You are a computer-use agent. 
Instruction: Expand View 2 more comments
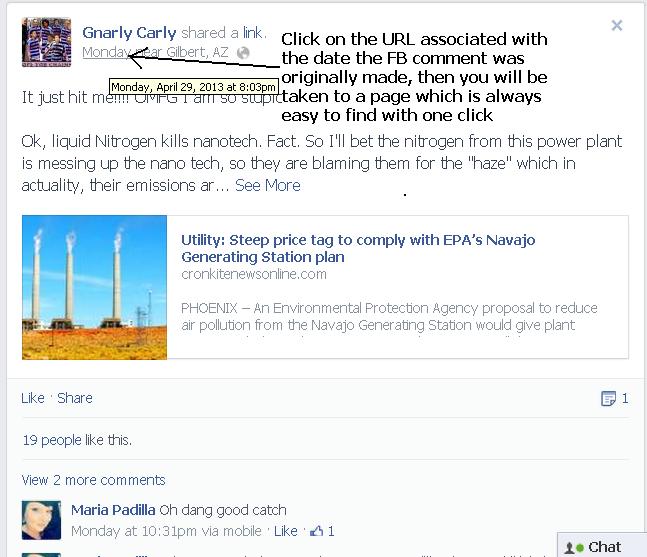(93, 480)
